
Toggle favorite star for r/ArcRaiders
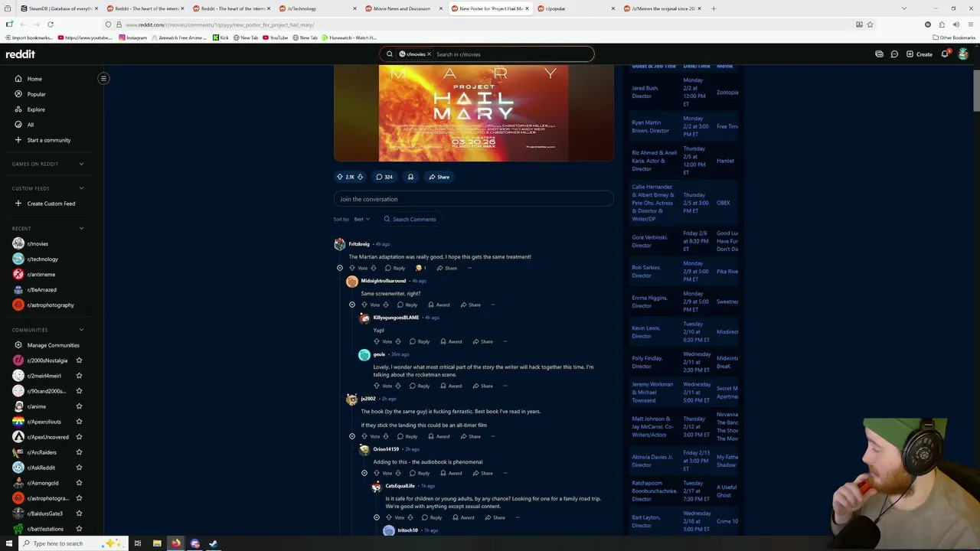(x=79, y=452)
